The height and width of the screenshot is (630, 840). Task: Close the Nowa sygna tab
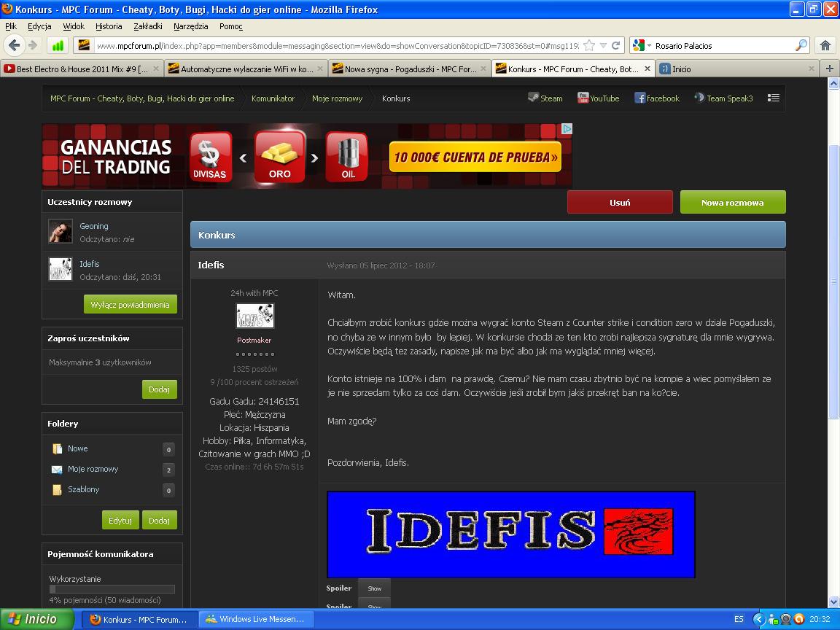tap(483, 69)
